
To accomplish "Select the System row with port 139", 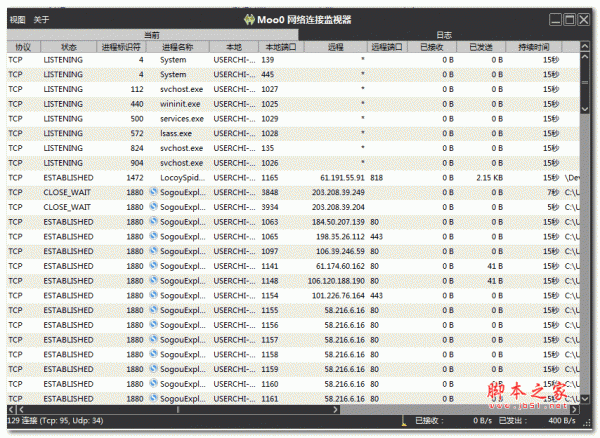I will (x=293, y=60).
